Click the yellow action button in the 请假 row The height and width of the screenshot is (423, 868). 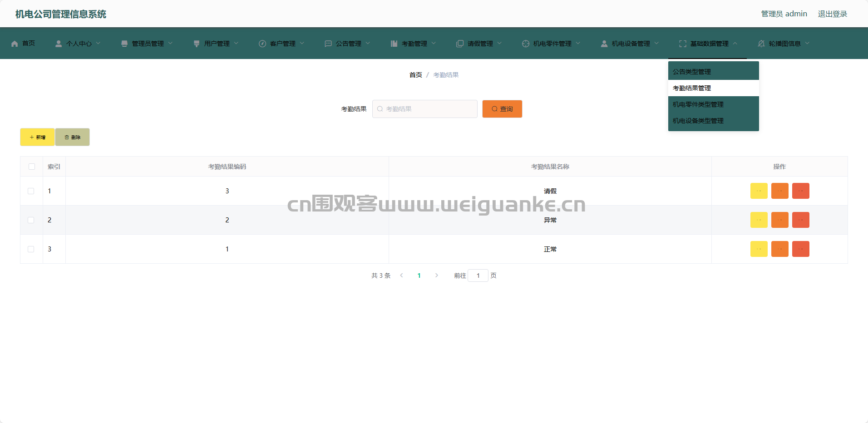pyautogui.click(x=759, y=191)
